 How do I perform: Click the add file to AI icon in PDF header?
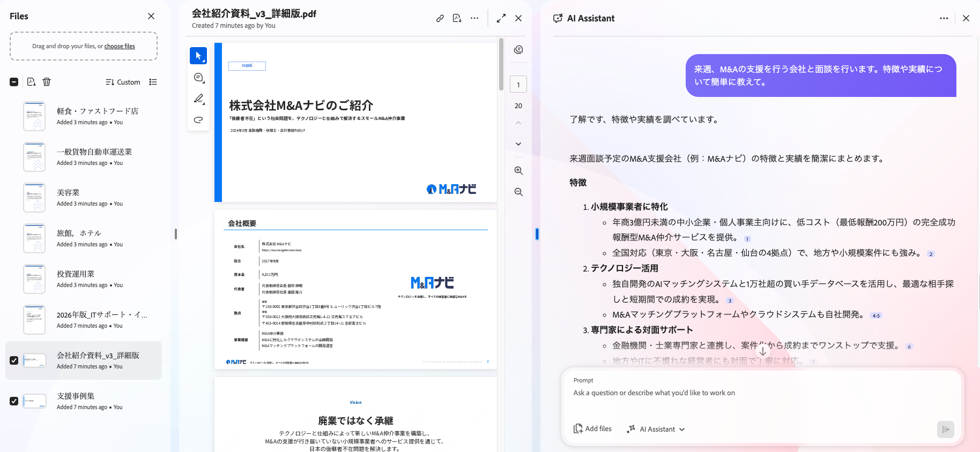click(x=457, y=18)
